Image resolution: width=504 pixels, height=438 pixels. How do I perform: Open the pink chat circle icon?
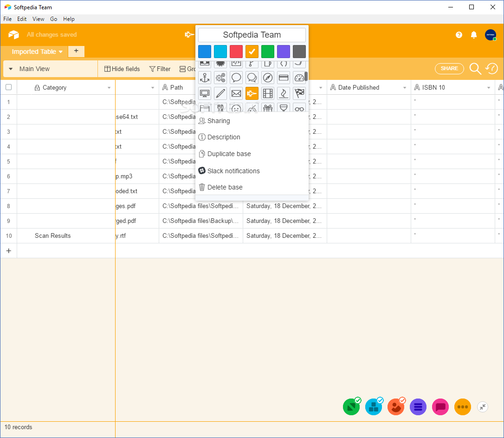pyautogui.click(x=440, y=407)
